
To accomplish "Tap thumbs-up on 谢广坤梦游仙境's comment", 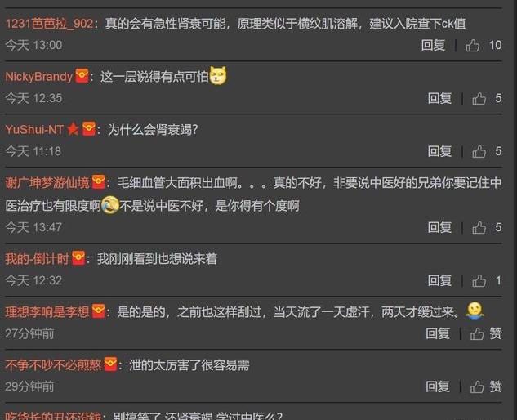I will coord(479,227).
